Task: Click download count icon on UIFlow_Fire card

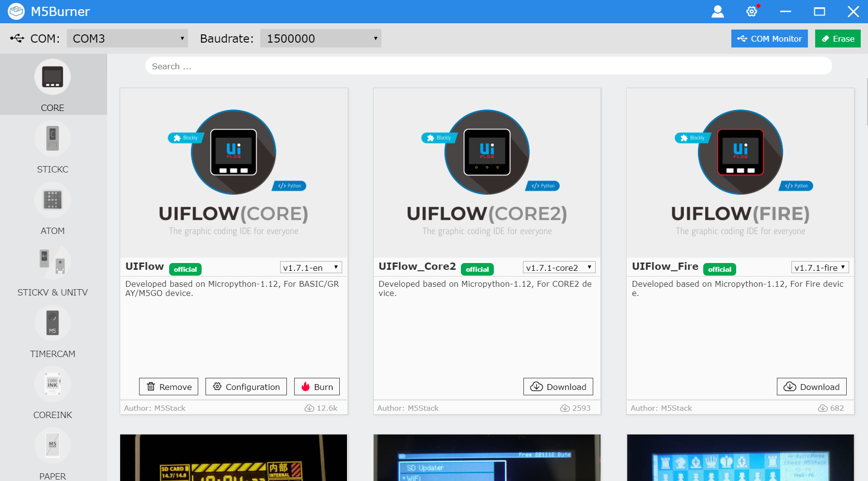Action: (x=823, y=408)
